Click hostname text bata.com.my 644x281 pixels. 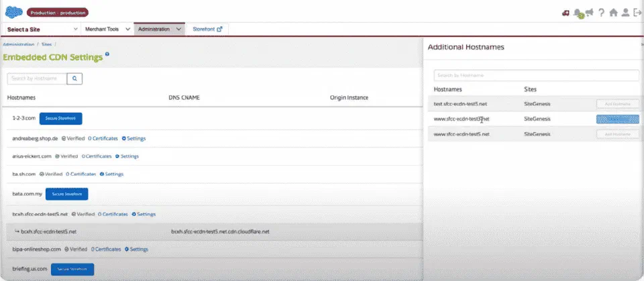point(27,194)
